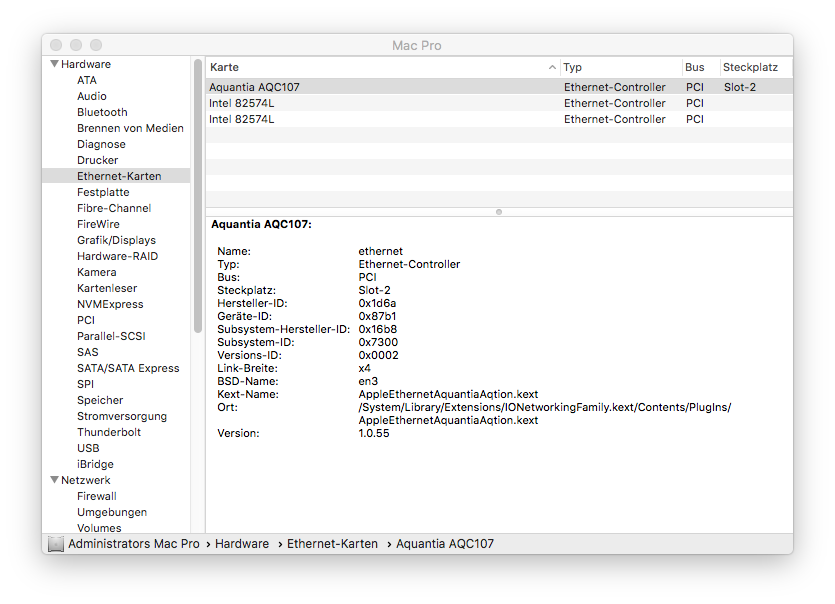Image resolution: width=835 pixels, height=604 pixels.
Task: Select the Aquantia AQC107 row
Action: coord(500,87)
